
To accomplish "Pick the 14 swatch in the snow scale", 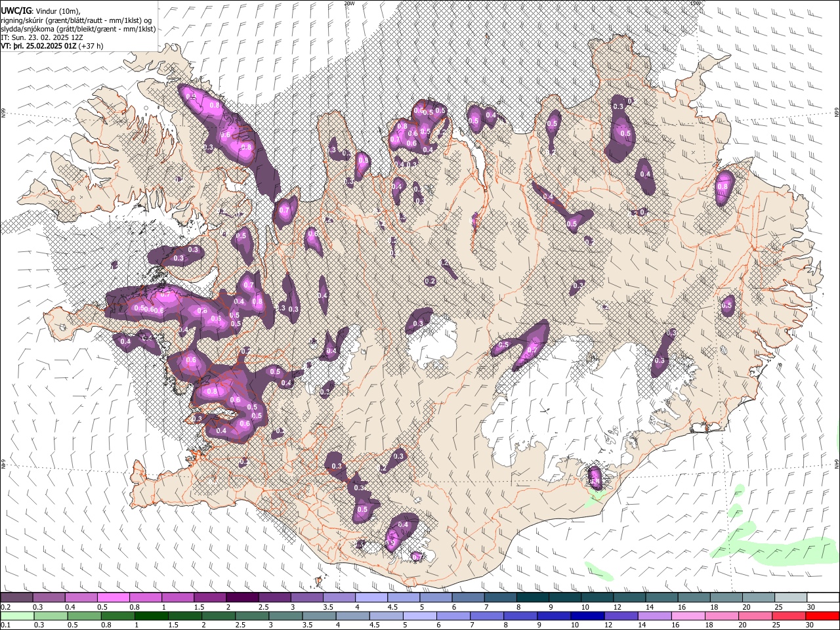I will (661, 598).
